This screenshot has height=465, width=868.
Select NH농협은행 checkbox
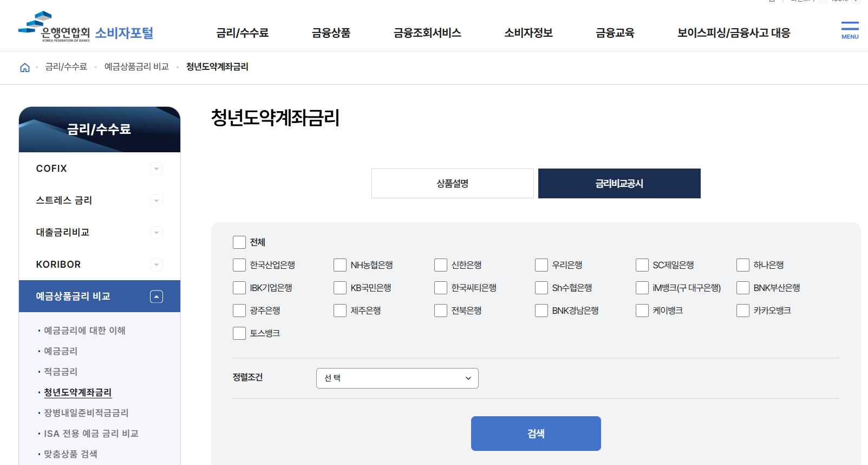pyautogui.click(x=340, y=265)
